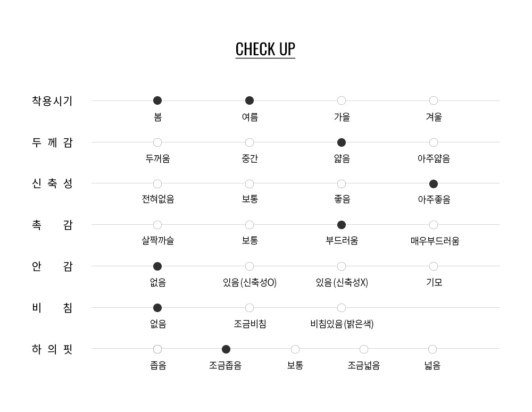Image resolution: width=532 pixels, height=412 pixels.
Task: Pick 전혀없음 in the 신축성 row
Action: pos(157,184)
